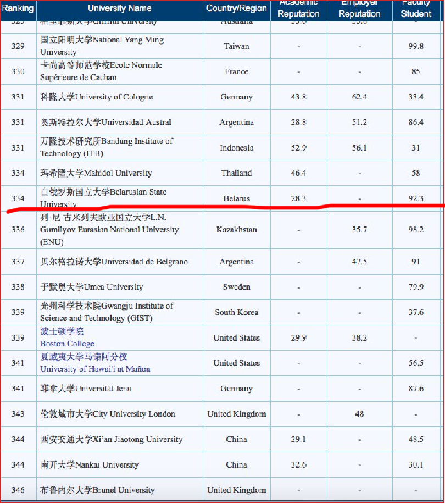This screenshot has width=445, height=504.
Task: Click United Kingdom cell in Brunel University row
Action: click(x=236, y=490)
